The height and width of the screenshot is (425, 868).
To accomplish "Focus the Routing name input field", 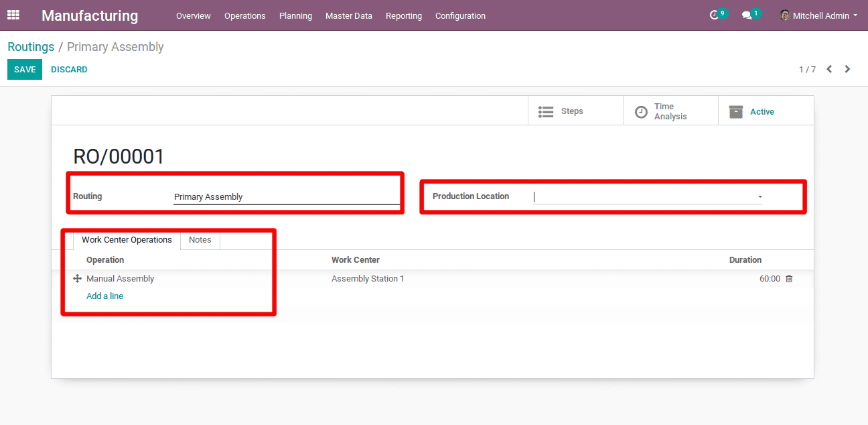I will point(287,197).
